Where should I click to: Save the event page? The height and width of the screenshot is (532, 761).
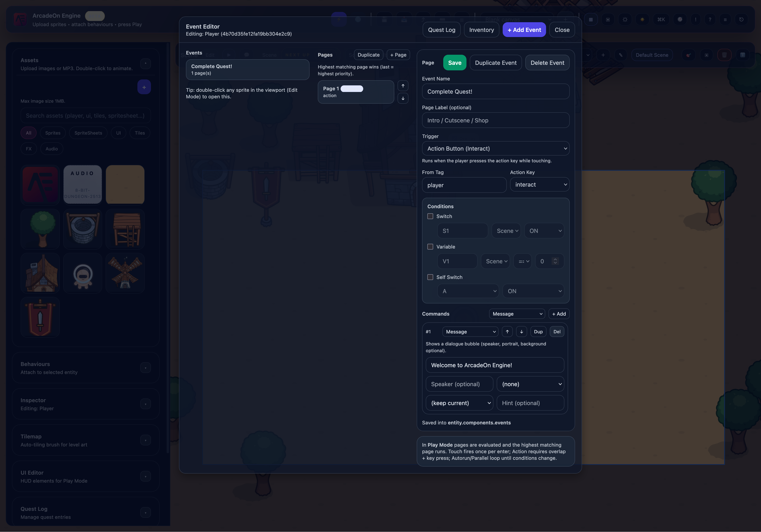tap(454, 63)
